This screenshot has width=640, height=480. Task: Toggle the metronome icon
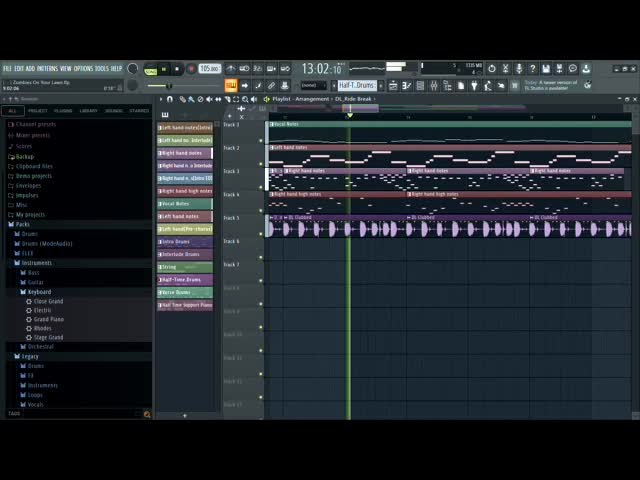point(231,69)
